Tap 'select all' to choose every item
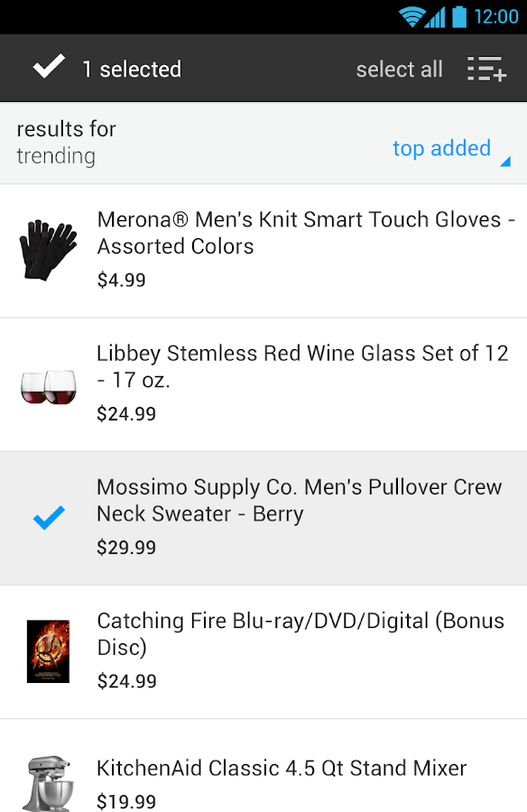 (399, 68)
